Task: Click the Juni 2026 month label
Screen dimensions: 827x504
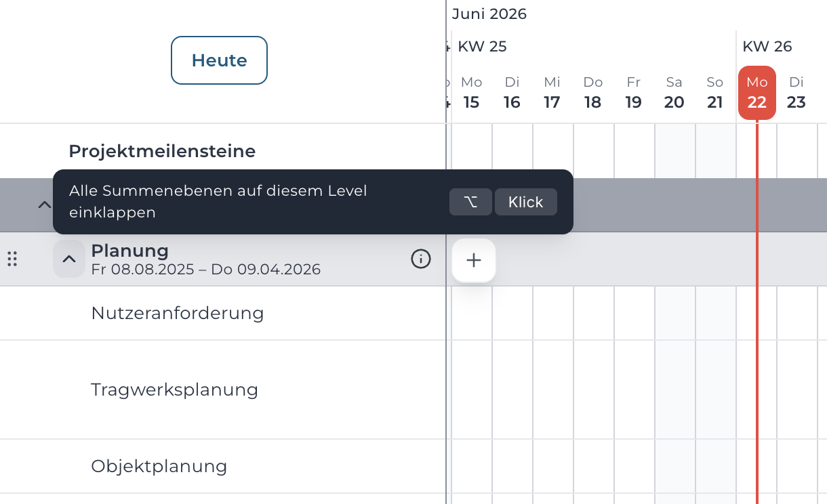Action: point(489,14)
